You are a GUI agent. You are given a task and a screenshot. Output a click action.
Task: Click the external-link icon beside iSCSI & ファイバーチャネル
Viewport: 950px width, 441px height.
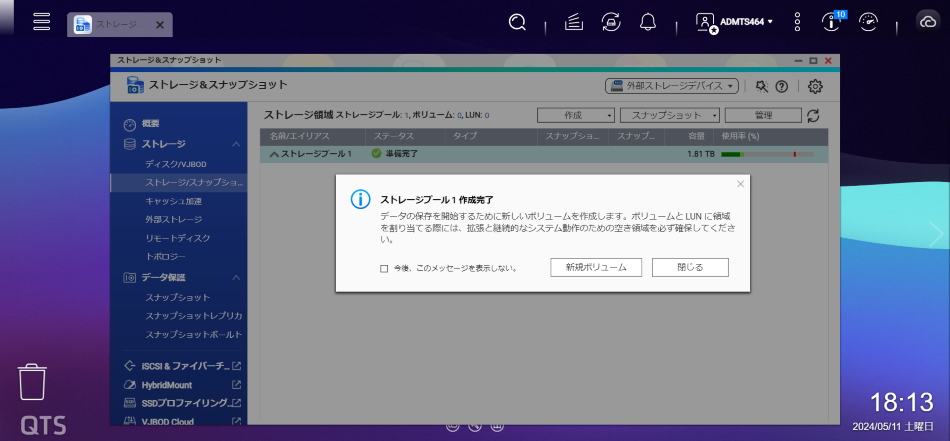point(236,366)
